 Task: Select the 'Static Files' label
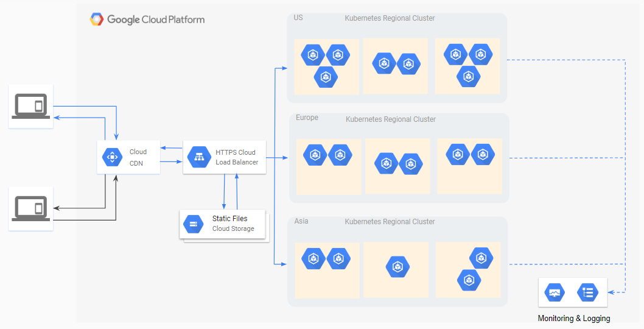click(x=229, y=218)
